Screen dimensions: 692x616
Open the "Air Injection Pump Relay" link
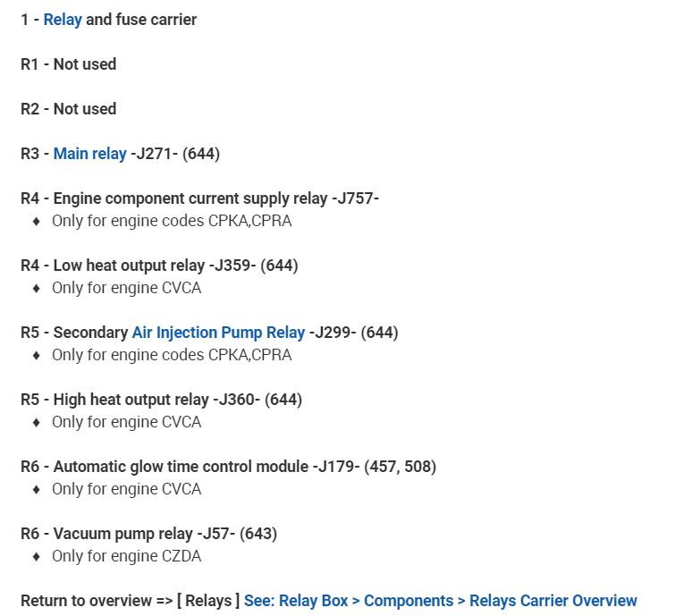point(218,333)
